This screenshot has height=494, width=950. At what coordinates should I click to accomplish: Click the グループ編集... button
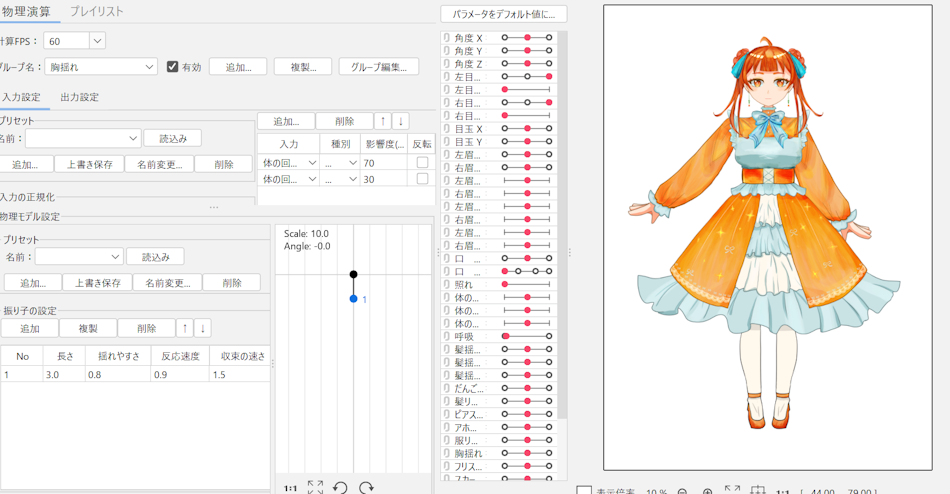379,67
